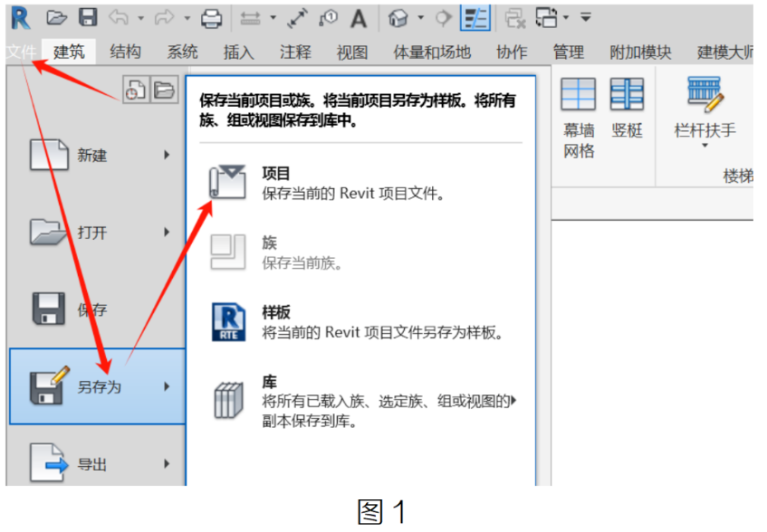Show open documents folder icon

pyautogui.click(x=165, y=90)
